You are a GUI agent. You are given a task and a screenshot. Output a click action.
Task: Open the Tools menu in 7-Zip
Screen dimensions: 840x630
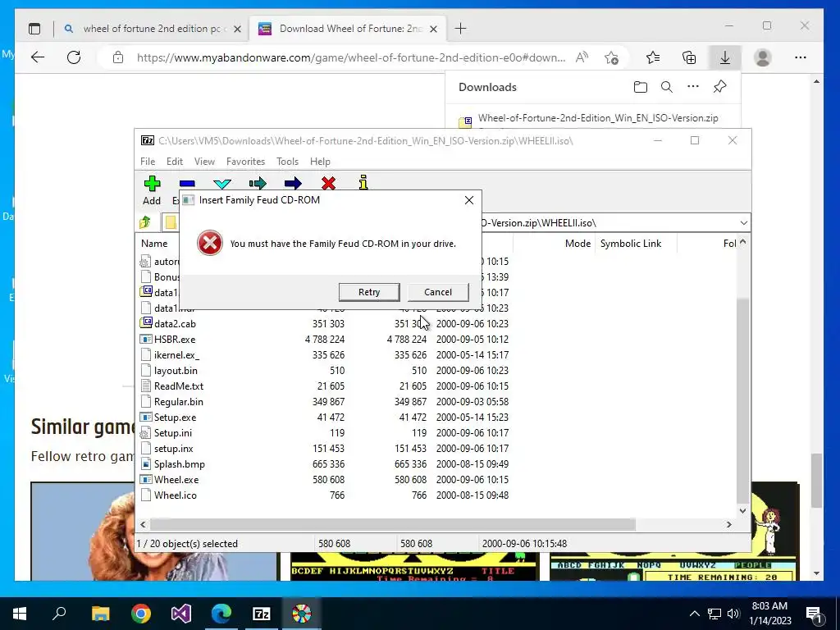pos(287,162)
